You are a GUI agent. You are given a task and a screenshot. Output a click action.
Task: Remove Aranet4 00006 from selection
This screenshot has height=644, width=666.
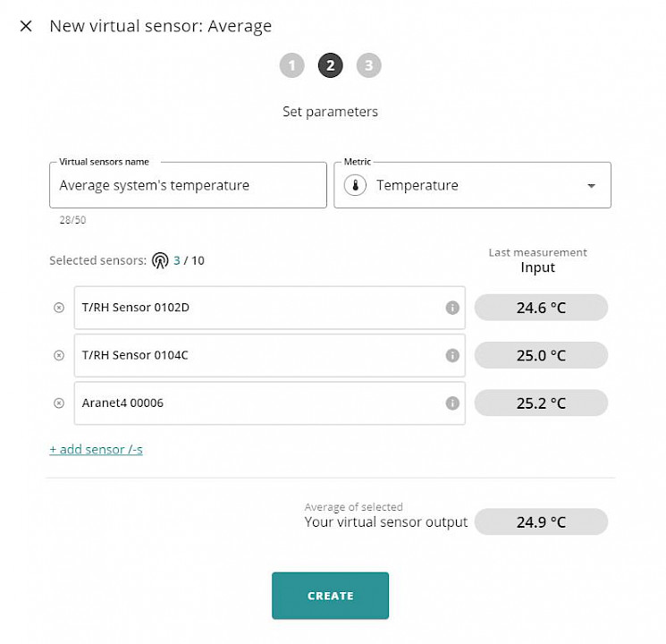click(x=59, y=402)
